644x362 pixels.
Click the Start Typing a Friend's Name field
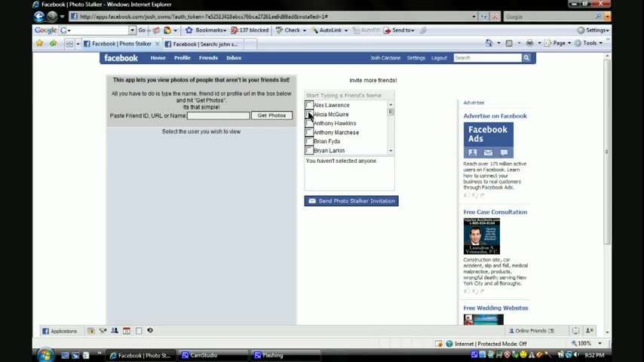349,95
